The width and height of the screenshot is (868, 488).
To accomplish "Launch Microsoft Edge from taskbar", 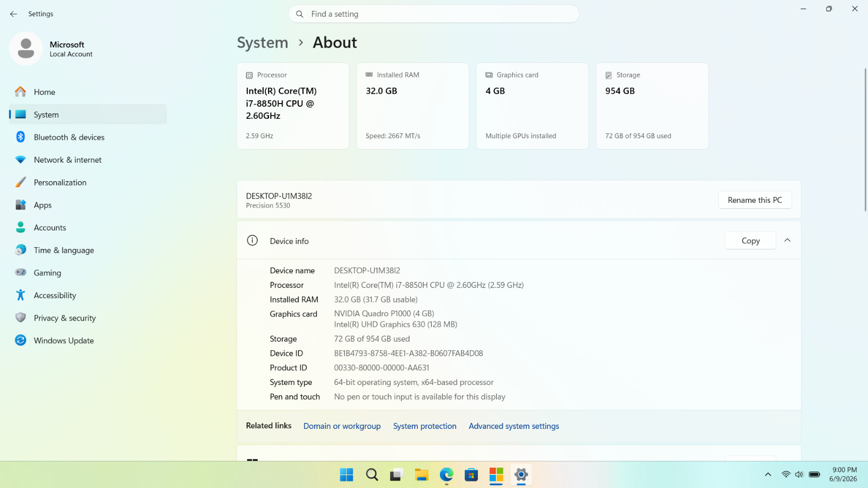I will pos(446,475).
